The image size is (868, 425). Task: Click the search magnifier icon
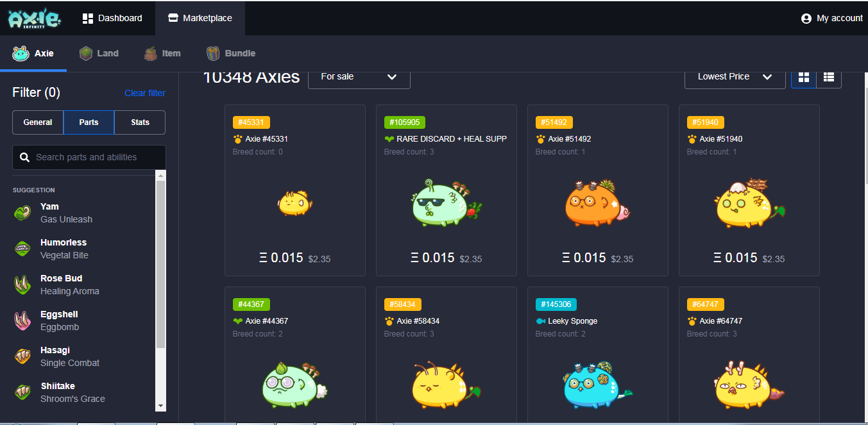click(25, 157)
